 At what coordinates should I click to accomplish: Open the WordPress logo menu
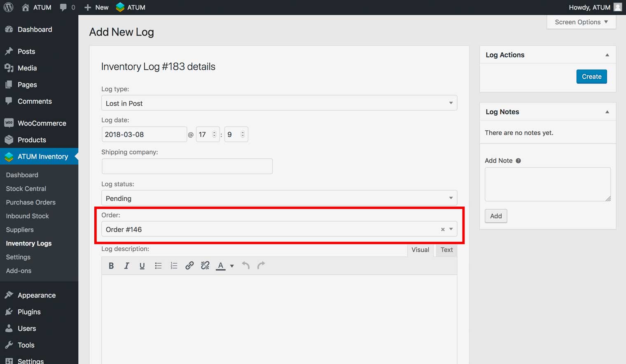(x=8, y=7)
